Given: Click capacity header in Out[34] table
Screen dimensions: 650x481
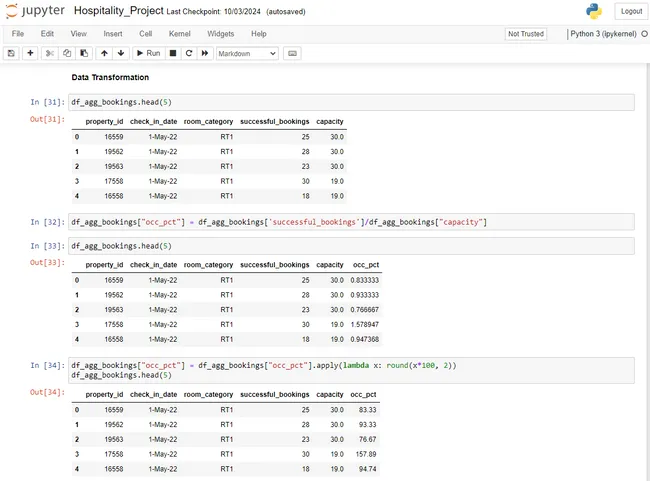Looking at the screenshot, I should click(x=330, y=395).
